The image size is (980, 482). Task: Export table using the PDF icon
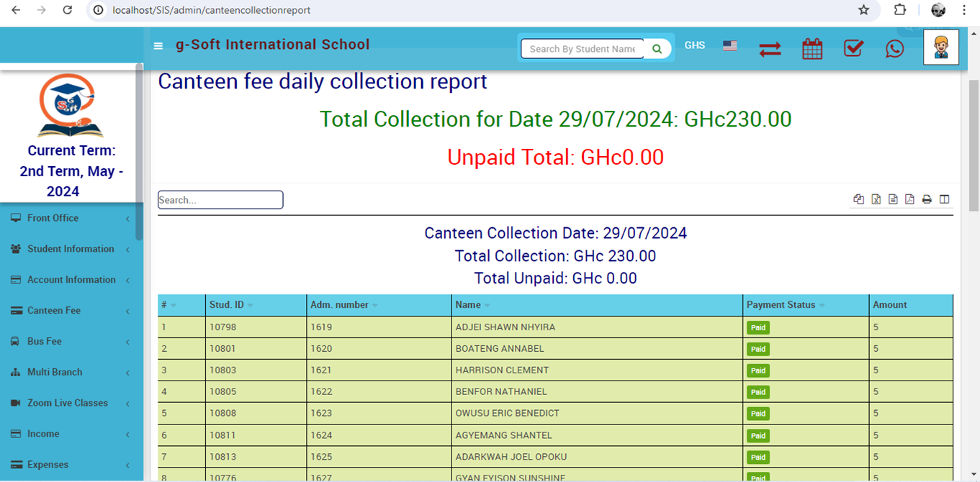click(909, 199)
